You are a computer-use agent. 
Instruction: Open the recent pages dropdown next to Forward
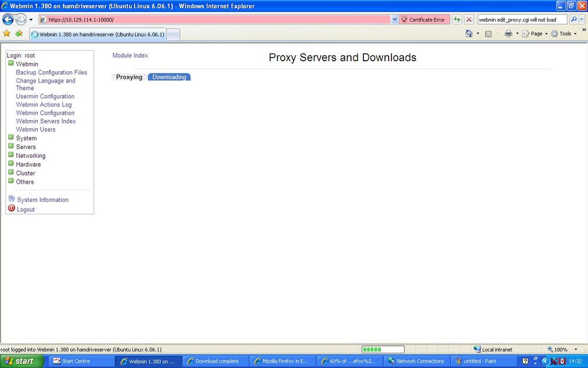[x=31, y=19]
